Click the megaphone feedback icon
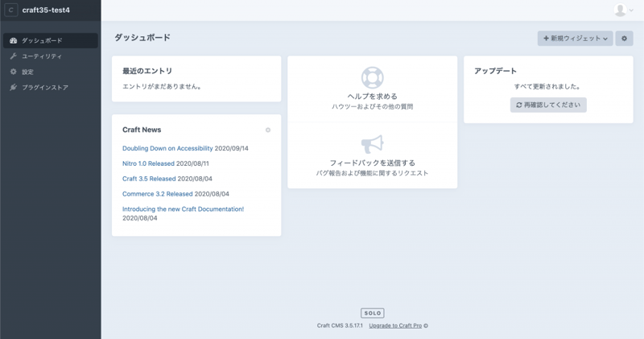 372,144
